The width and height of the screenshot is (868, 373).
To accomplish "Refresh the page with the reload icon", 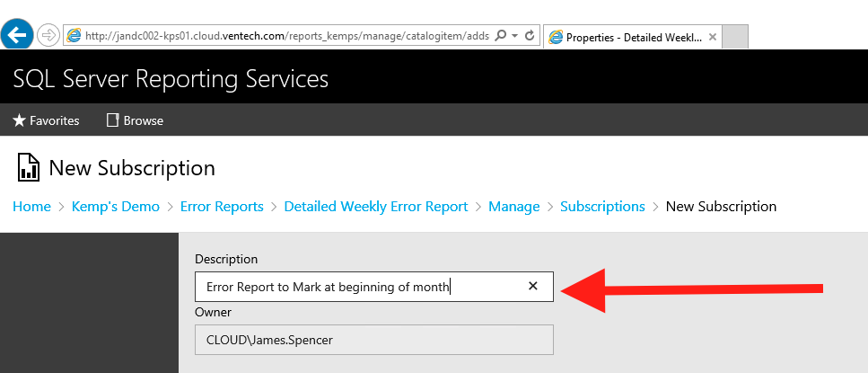I will 530,36.
